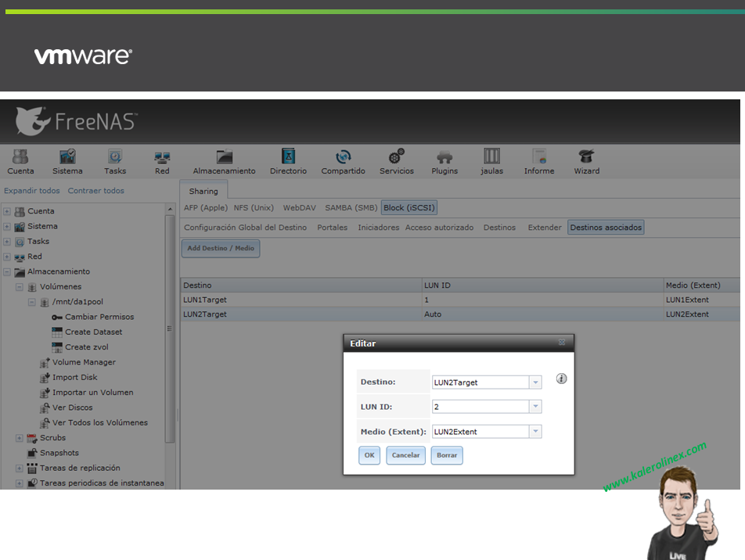Switch to the Block (iSCSI) tab
This screenshot has height=560, width=745.
pos(408,207)
